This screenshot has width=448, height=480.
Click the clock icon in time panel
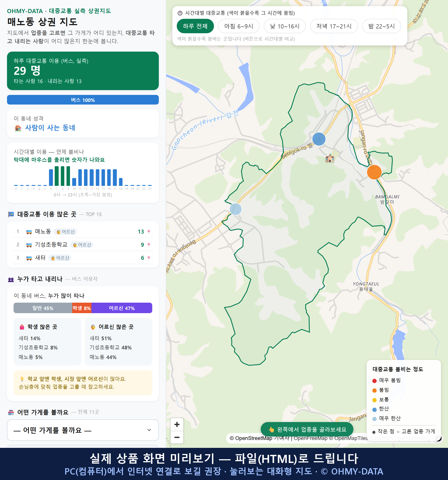(x=180, y=13)
